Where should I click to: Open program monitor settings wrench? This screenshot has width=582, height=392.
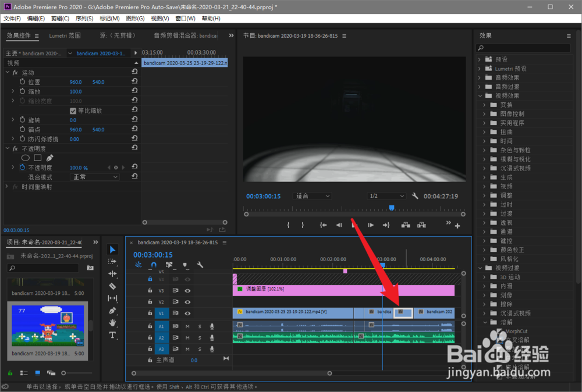(x=415, y=196)
